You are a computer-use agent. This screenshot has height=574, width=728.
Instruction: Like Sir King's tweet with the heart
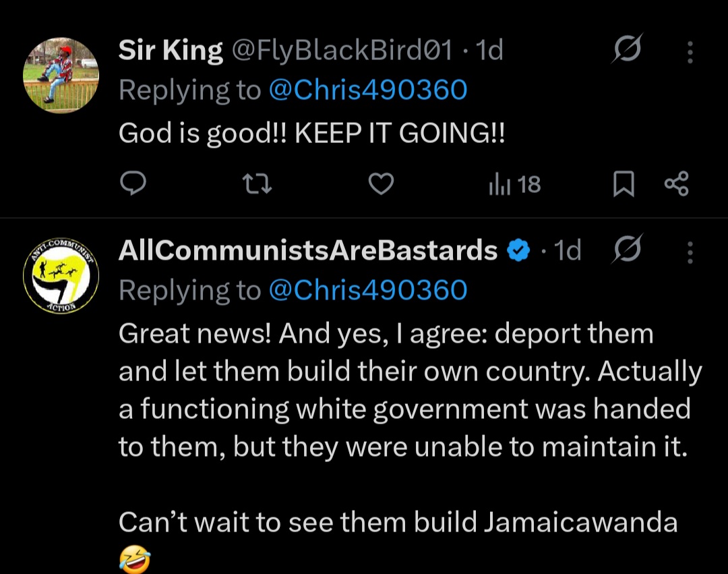pos(382,184)
